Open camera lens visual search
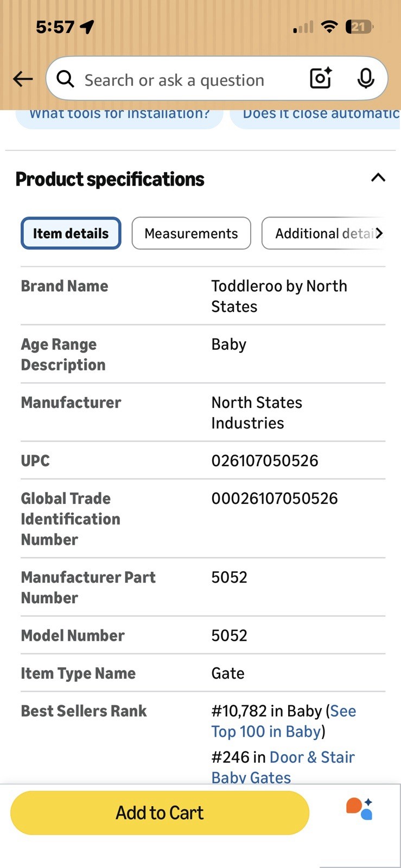The height and width of the screenshot is (868, 401). tap(321, 79)
